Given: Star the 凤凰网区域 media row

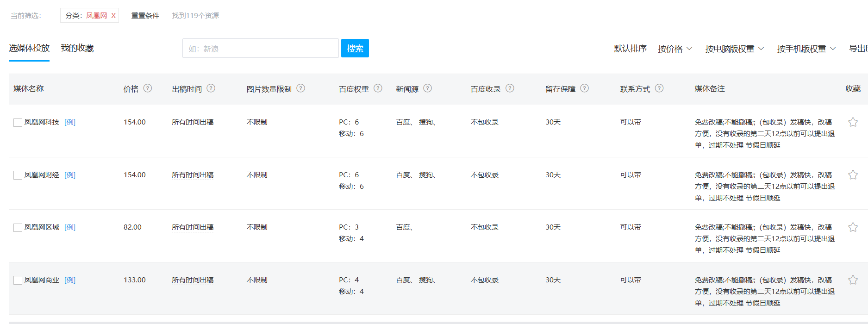Looking at the screenshot, I should point(853,227).
